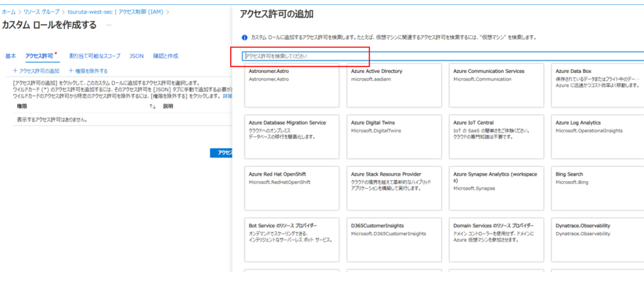Screen dimensions: 644x290
Task: Click the Microsoft.OperationalInsights provider text
Action: [x=589, y=131]
